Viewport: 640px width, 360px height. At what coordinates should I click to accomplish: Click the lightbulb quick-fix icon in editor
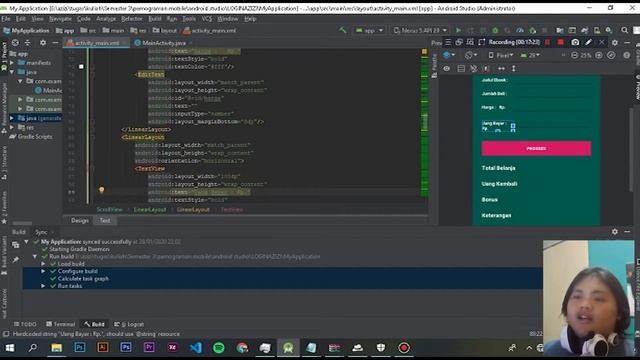click(101, 190)
